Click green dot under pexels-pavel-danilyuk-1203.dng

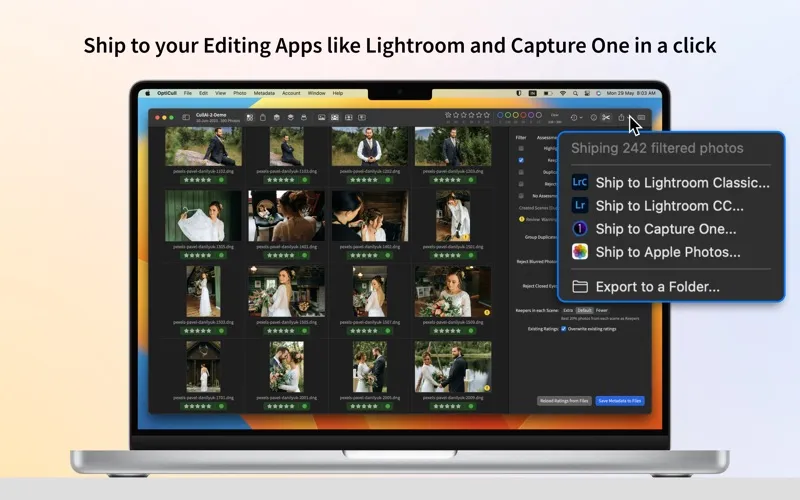pyautogui.click(x=471, y=180)
